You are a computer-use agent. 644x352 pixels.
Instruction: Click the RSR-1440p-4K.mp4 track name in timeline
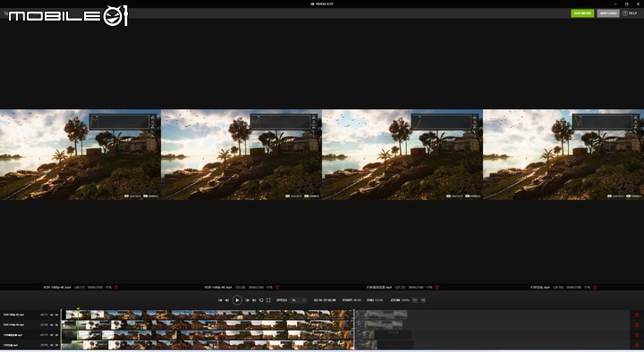[x=13, y=325]
